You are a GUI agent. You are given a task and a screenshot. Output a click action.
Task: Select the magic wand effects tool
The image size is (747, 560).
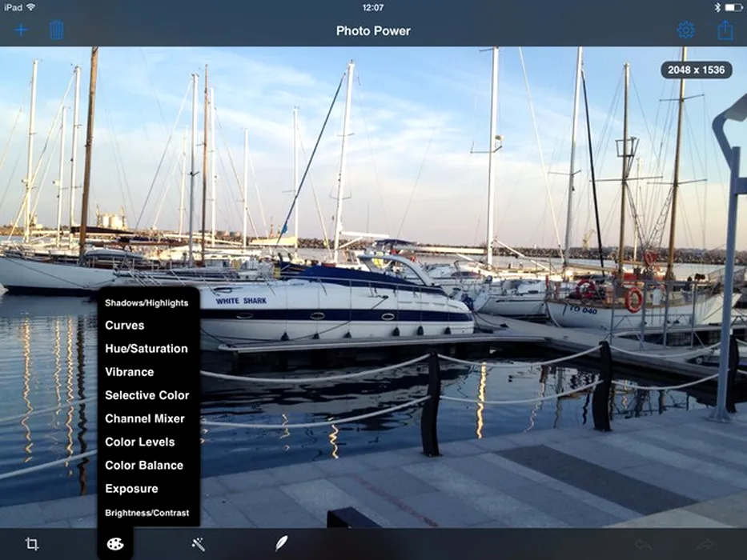(x=199, y=544)
